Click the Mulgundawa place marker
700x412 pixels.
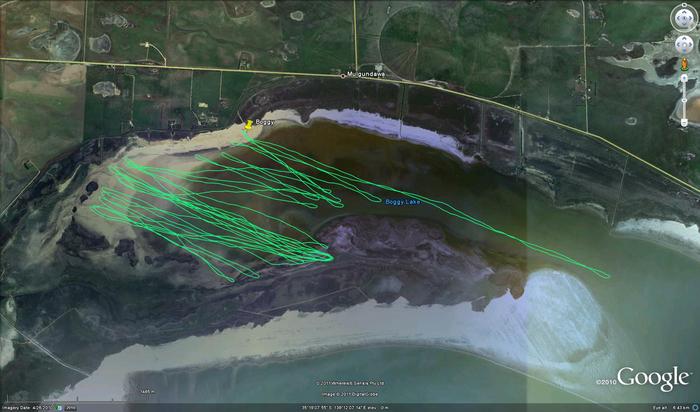344,75
